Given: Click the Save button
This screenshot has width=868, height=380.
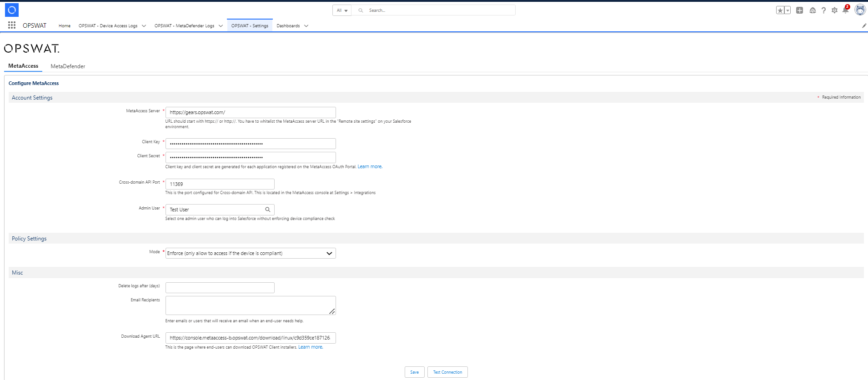Looking at the screenshot, I should [x=415, y=372].
